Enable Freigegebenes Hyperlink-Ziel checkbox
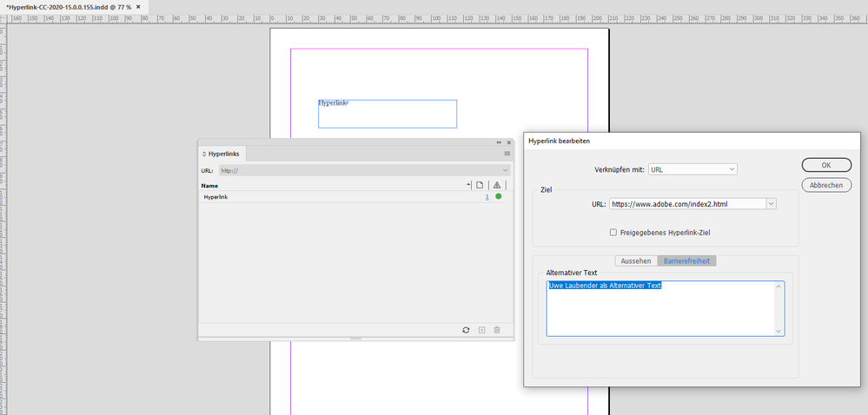868x415 pixels. point(613,233)
